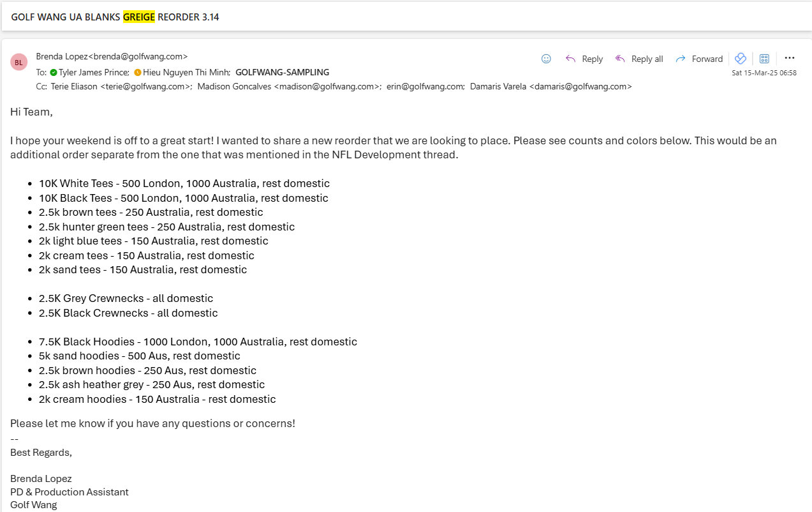
Task: Click the '2k sand tees' bullet
Action: tap(143, 269)
